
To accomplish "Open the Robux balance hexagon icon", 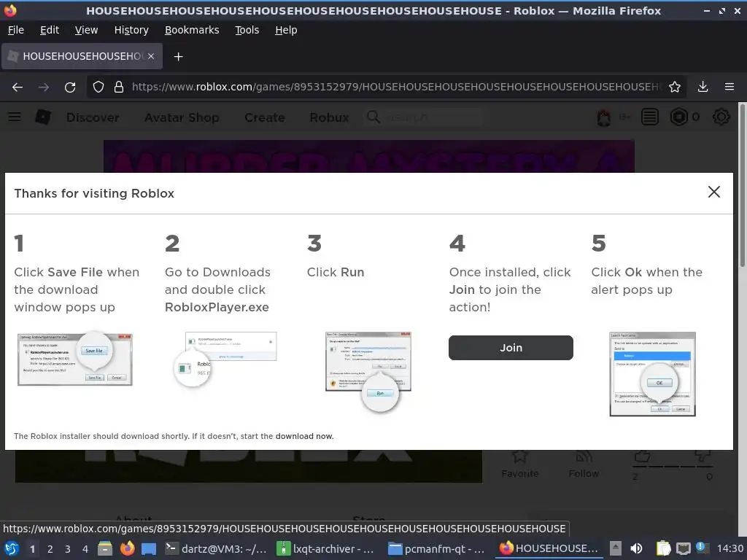I will [678, 117].
